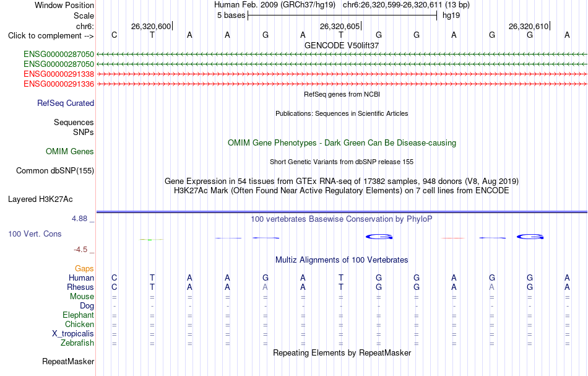588x376 pixels.
Task: Click the GENCODE V50lift37 track title
Action: (342, 45)
